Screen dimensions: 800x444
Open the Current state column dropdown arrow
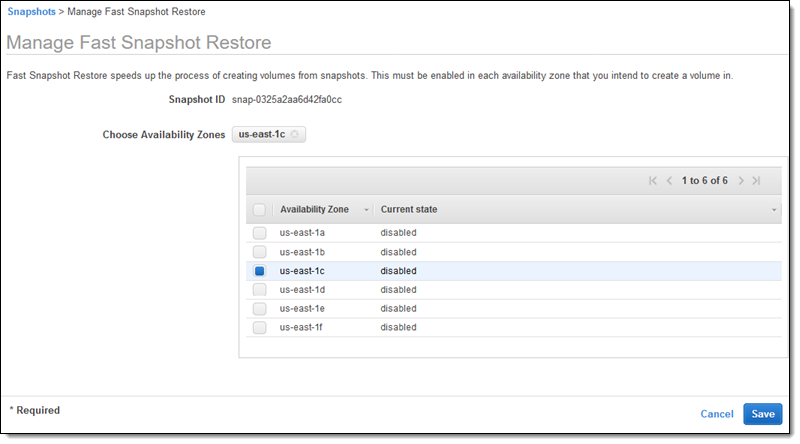(775, 210)
